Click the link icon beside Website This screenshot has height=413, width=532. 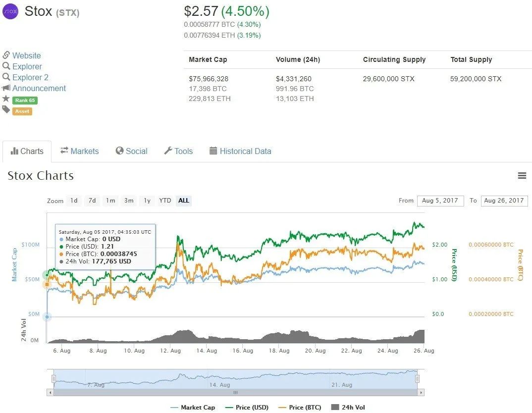[x=6, y=55]
